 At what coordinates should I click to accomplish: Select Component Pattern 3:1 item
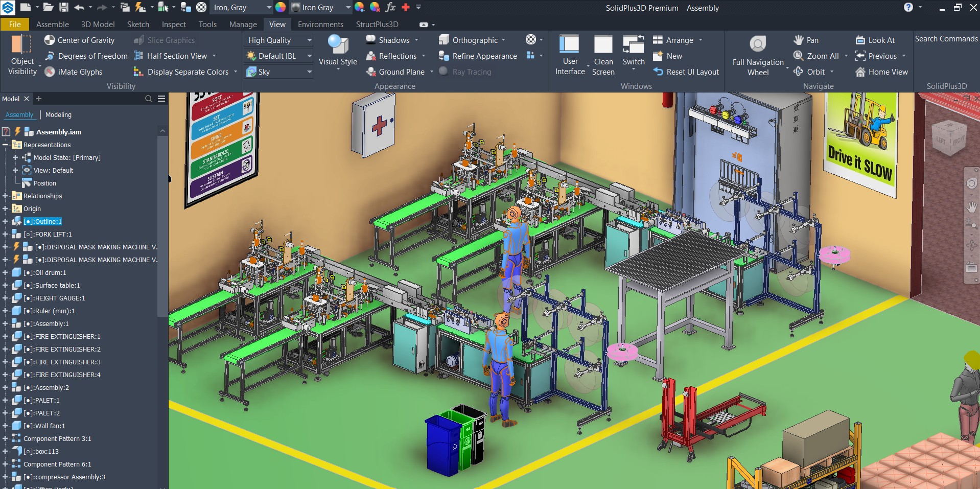(x=57, y=438)
